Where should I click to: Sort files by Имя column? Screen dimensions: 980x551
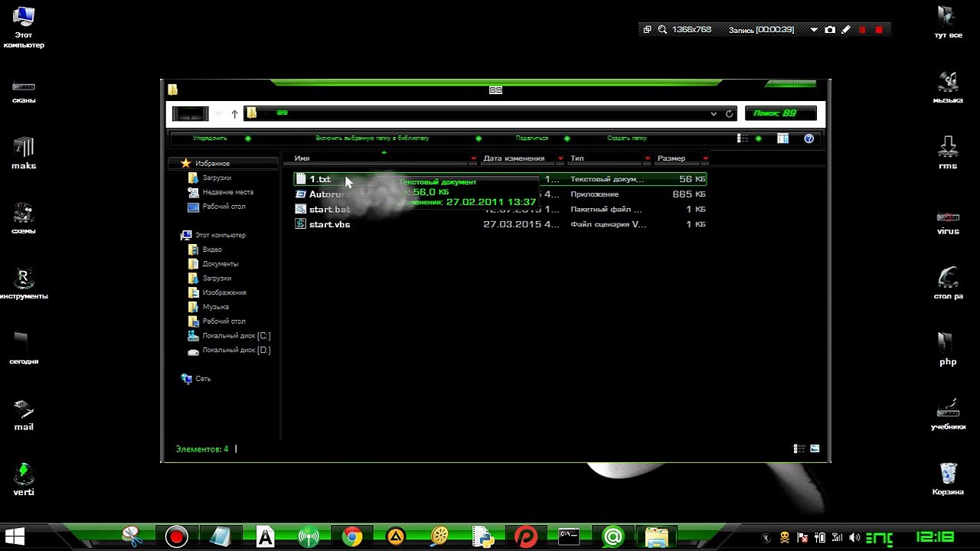[302, 158]
